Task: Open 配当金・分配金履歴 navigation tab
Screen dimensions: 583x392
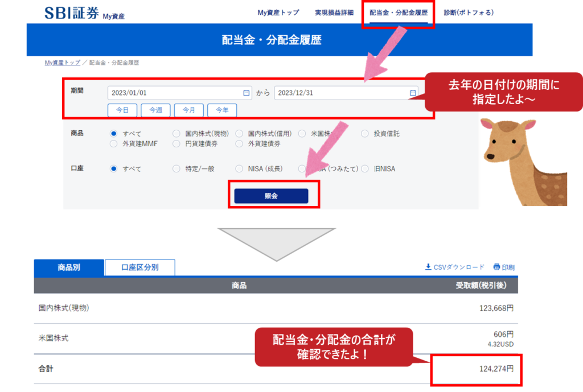Action: [x=398, y=13]
